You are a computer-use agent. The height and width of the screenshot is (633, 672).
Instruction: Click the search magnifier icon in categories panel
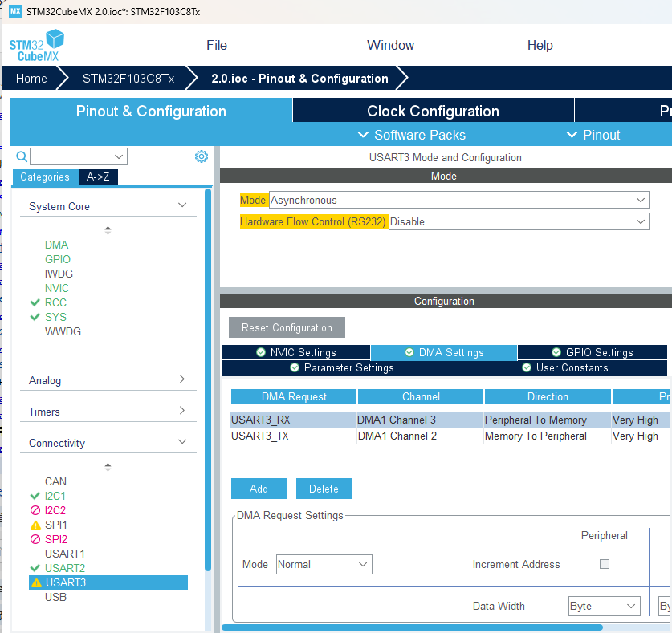22,156
